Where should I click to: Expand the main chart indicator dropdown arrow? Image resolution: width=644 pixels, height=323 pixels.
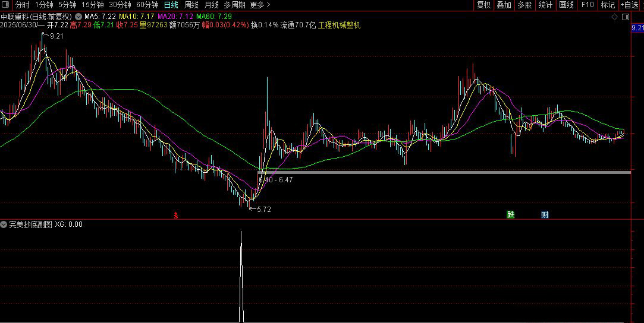78,17
